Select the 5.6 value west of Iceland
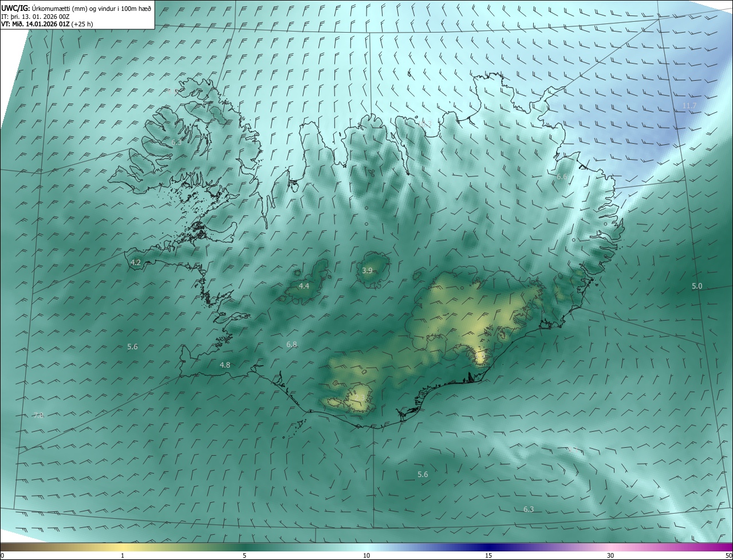 pyautogui.click(x=132, y=346)
